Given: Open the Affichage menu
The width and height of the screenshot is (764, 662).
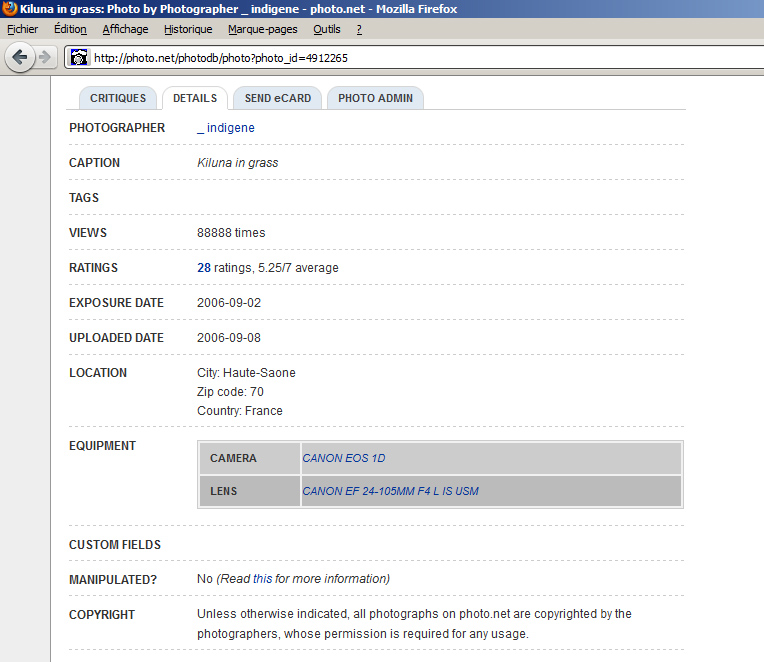Looking at the screenshot, I should (x=125, y=29).
